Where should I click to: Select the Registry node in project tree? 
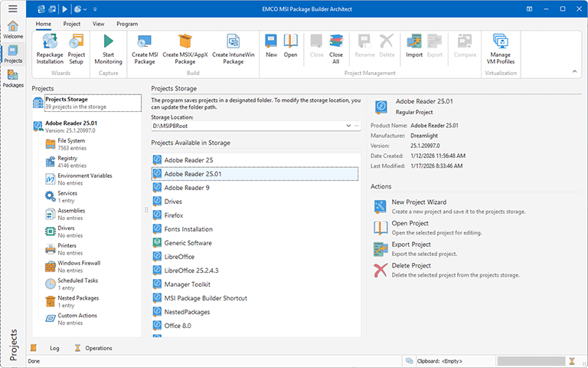click(67, 158)
